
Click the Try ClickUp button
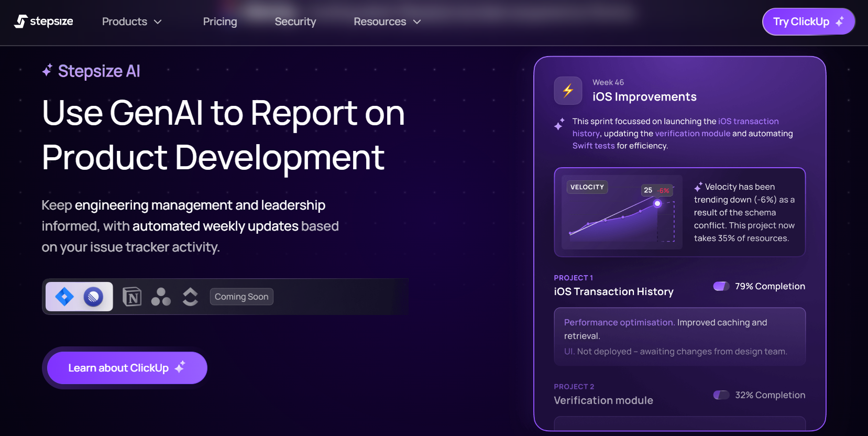pos(808,21)
